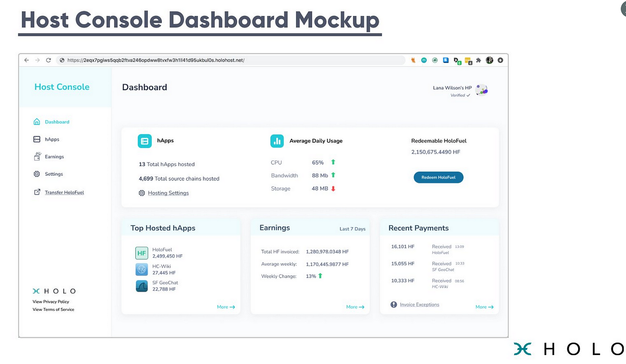
Task: Click More in the Earnings card
Action: tap(355, 307)
